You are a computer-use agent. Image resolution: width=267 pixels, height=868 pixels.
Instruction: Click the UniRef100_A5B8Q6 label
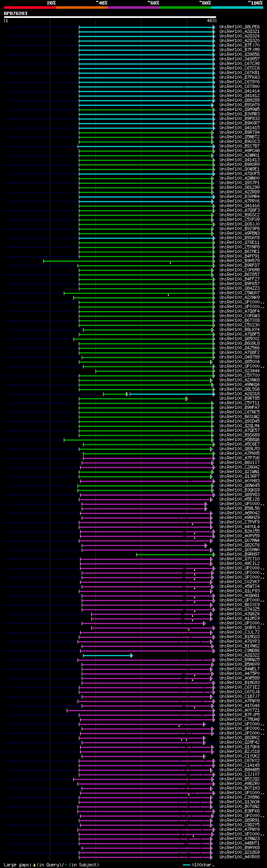click(x=239, y=440)
